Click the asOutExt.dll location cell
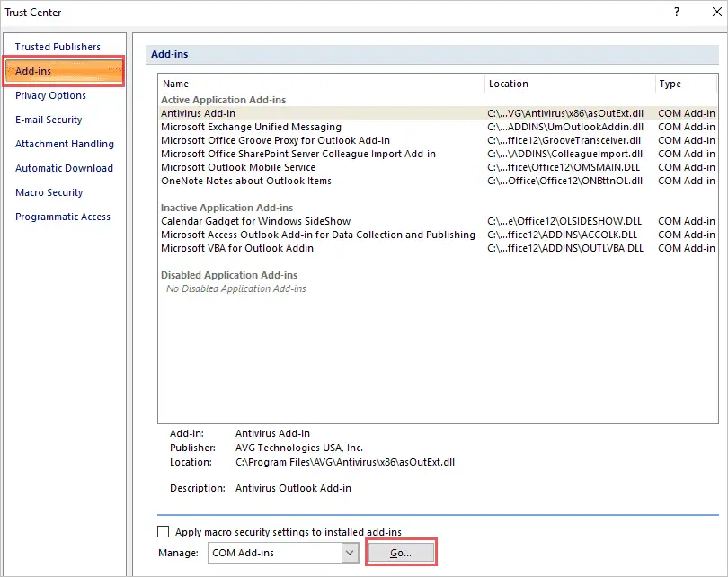Viewport: 728px width, 577px height. (x=565, y=113)
